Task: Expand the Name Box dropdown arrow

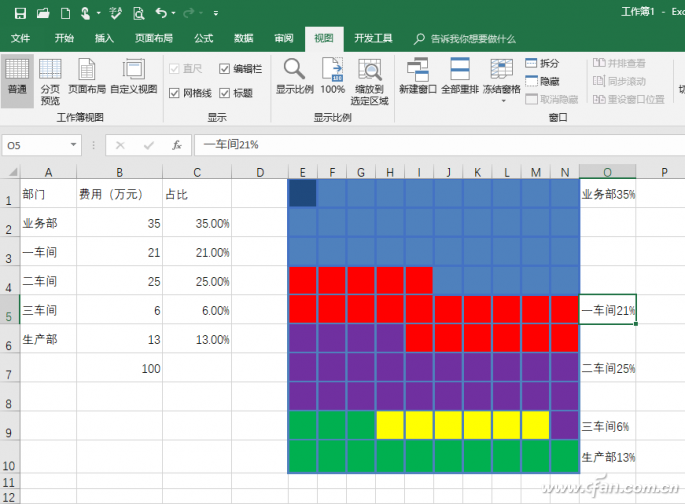Action: pos(73,145)
